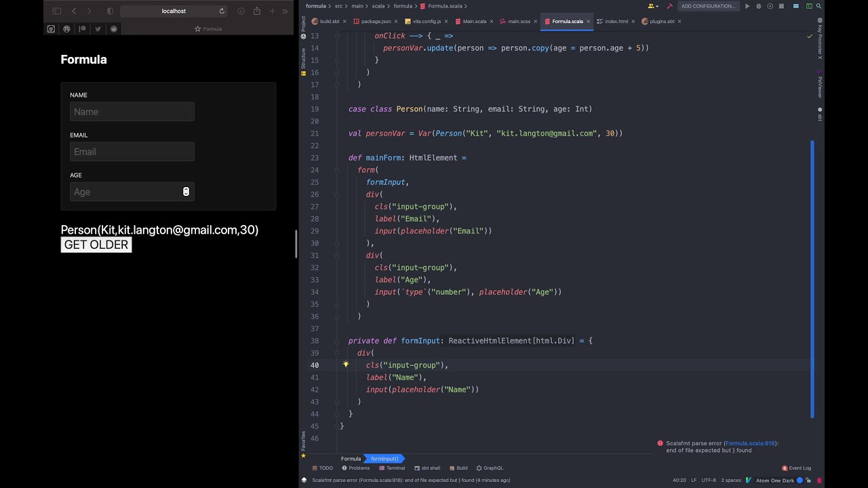Open the sbt side panel
The image size is (868, 488).
(820, 114)
